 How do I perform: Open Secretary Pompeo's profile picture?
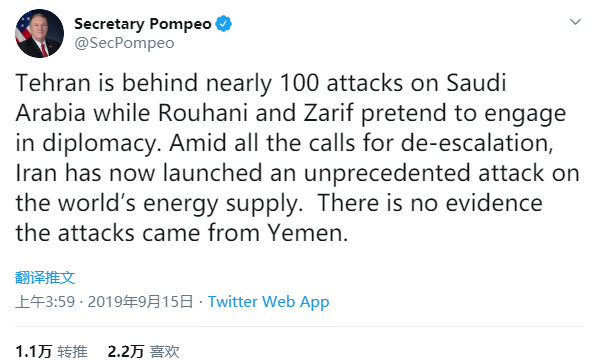[x=40, y=33]
